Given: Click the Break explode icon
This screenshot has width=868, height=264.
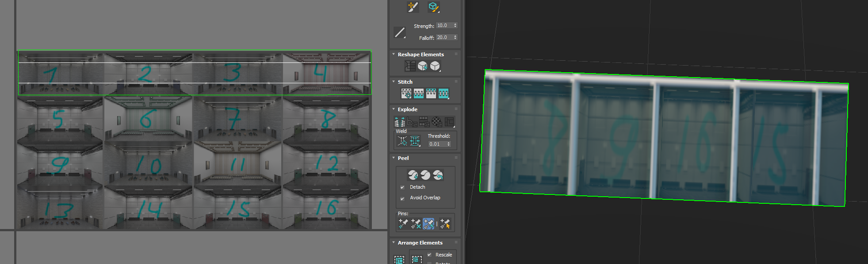Looking at the screenshot, I should pos(399,121).
